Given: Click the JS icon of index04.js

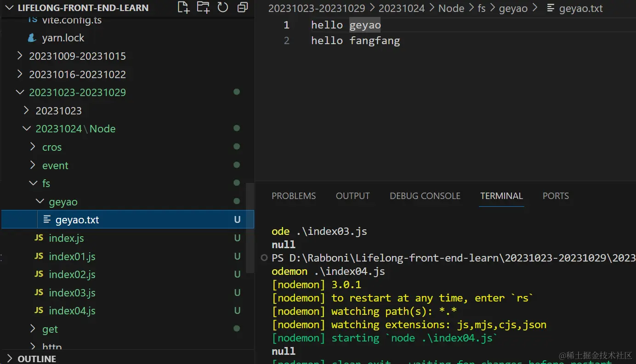Looking at the screenshot, I should pos(39,311).
